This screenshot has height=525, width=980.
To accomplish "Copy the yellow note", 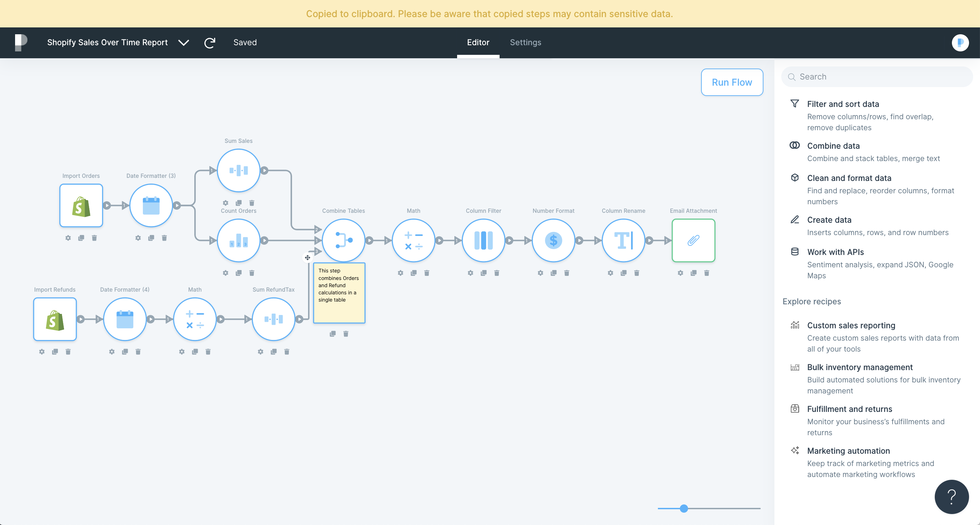I will pos(332,334).
